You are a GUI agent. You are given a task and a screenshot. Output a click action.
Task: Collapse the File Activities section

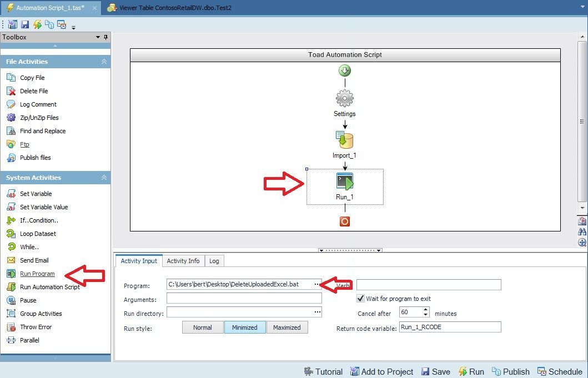[x=104, y=62]
